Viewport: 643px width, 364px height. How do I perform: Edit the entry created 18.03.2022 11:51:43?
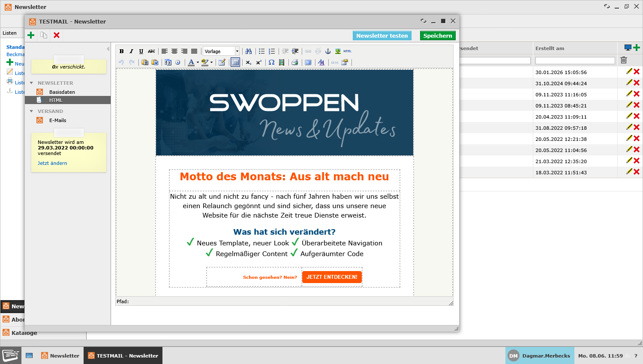[629, 172]
